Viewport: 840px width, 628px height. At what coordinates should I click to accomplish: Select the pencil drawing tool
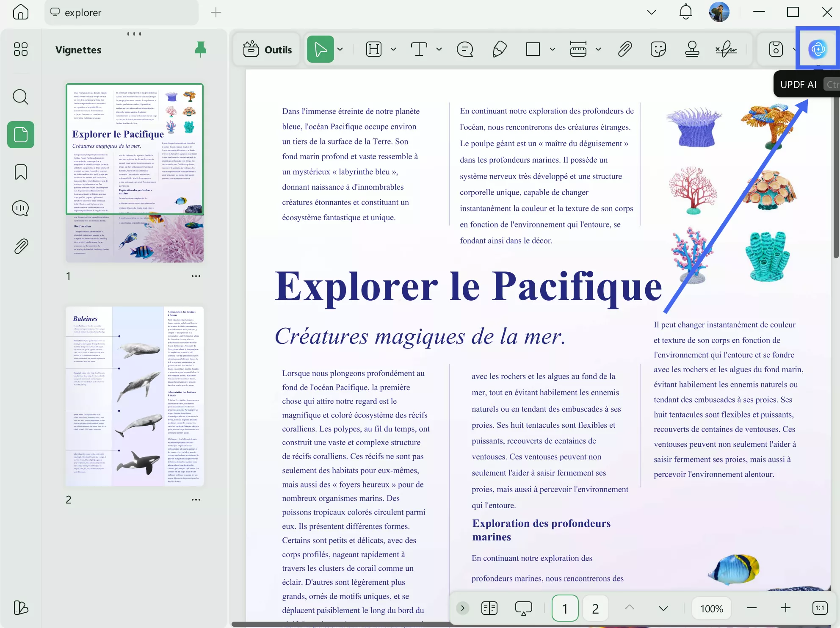tap(499, 49)
